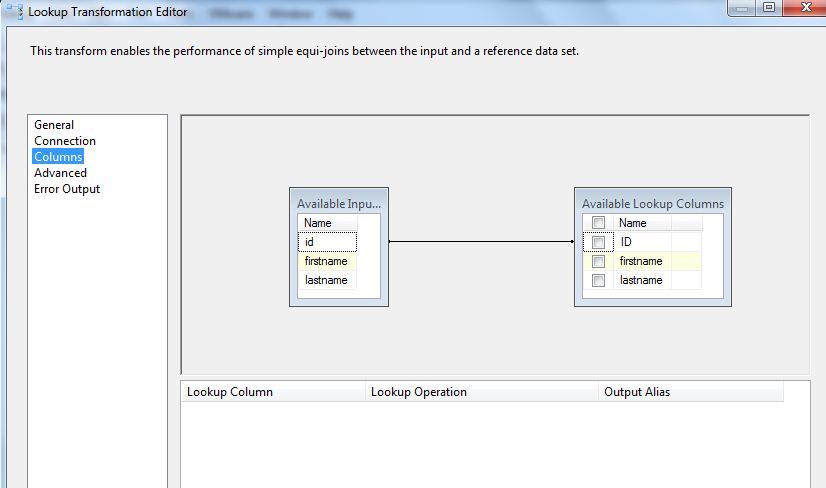Toggle the select-all checkbox in the Available Lookup Columns header
Screen dimensions: 826x488
click(598, 223)
